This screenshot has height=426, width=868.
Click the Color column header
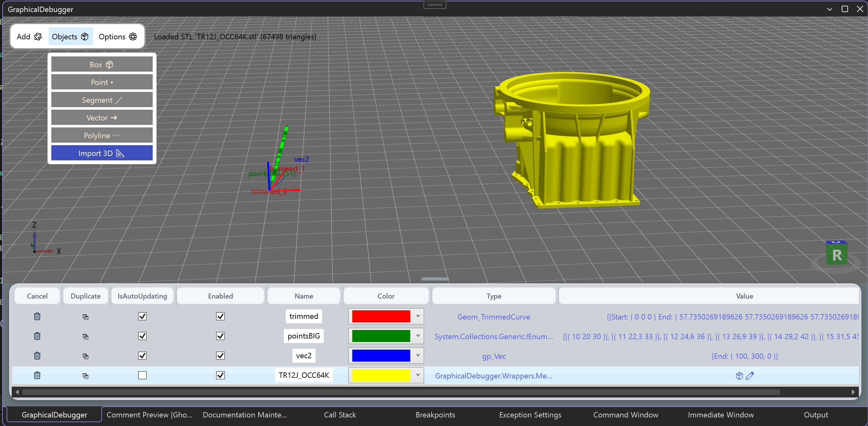click(386, 296)
